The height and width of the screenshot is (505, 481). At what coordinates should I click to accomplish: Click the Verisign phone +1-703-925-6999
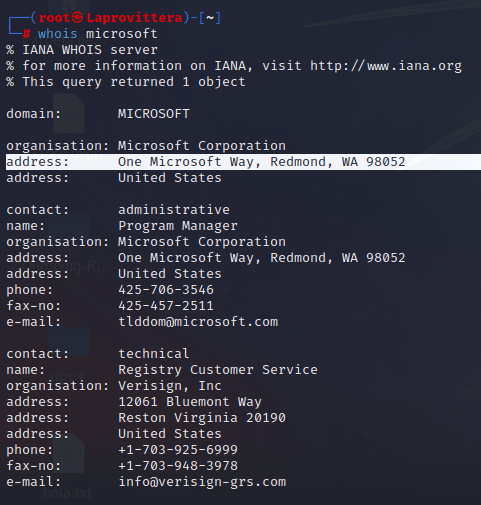pos(178,450)
